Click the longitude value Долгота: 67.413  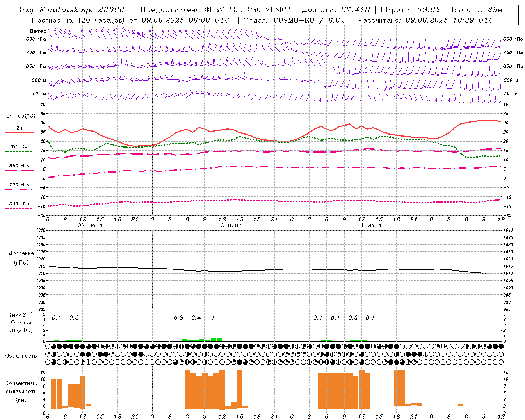point(336,10)
